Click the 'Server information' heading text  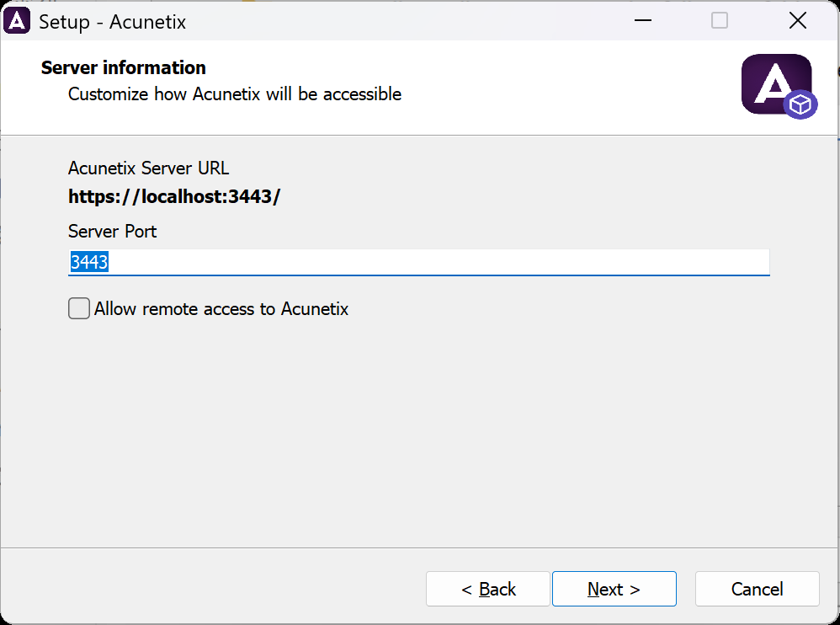point(123,67)
